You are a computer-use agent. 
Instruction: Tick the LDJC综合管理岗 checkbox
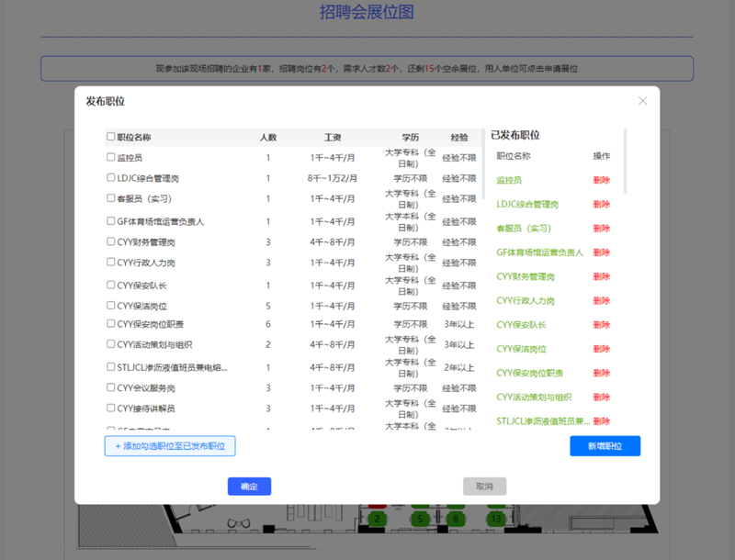click(x=111, y=178)
